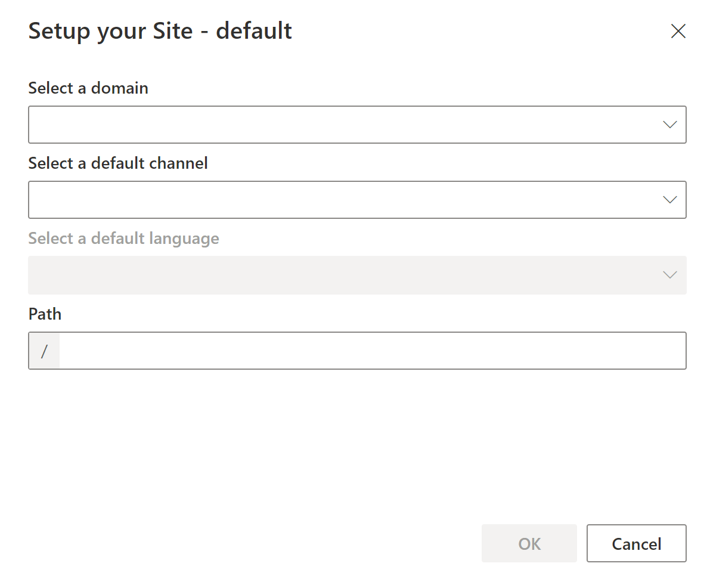Click the domain dropdown chevron arrow
The image size is (707, 588).
[670, 124]
